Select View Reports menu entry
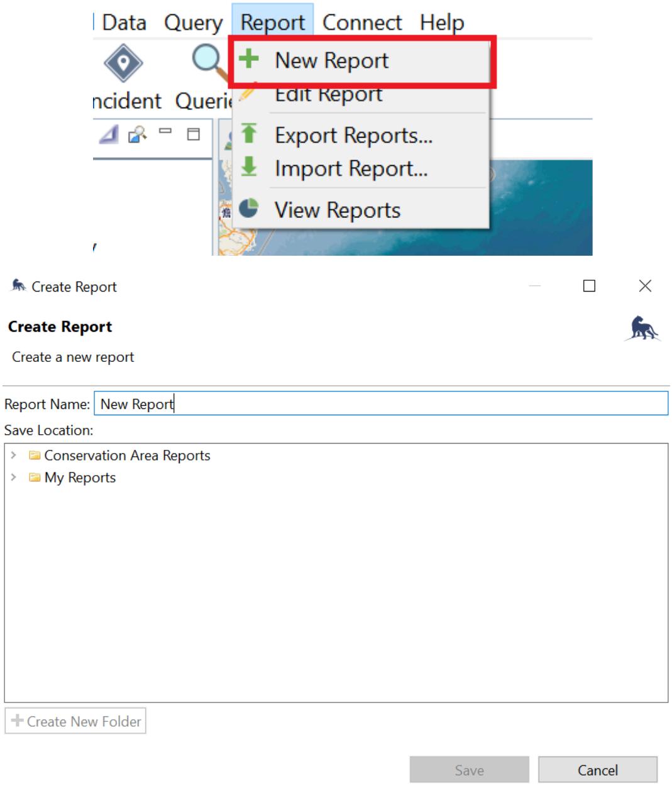Screen dimensions: 672x786 [x=361, y=210]
